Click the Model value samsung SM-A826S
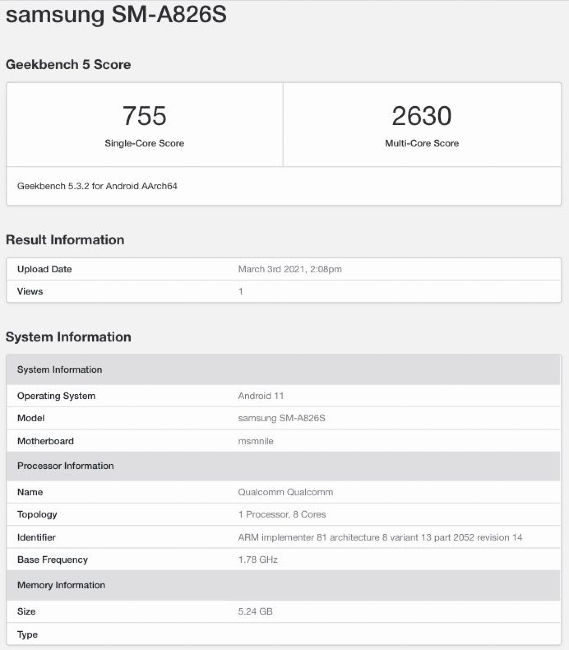This screenshot has width=569, height=650. pyautogui.click(x=281, y=418)
